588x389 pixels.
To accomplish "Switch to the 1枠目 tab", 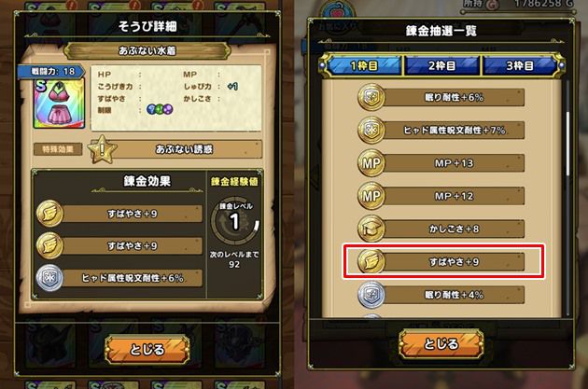I will (x=363, y=66).
